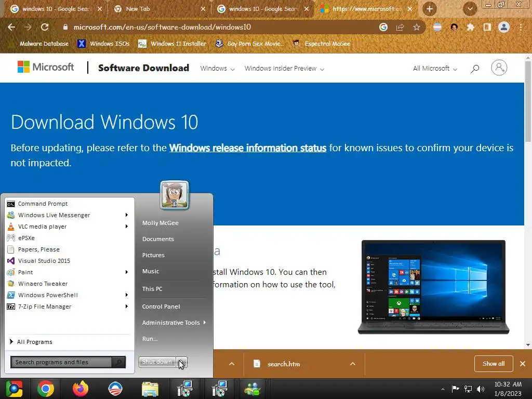Open Pictures from the Start menu
Screen dimensions: 532x399
coord(153,255)
